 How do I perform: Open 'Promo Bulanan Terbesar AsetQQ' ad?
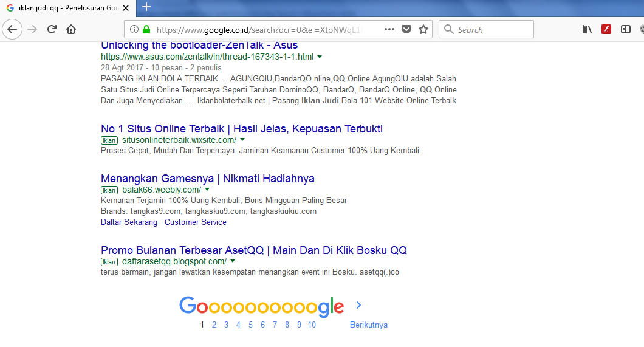point(254,250)
